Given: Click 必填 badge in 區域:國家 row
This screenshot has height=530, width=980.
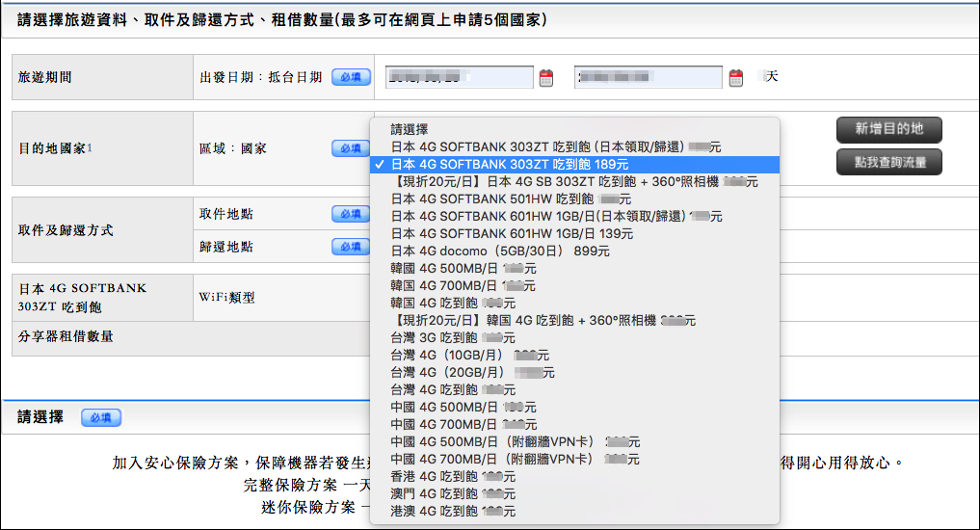Looking at the screenshot, I should click(352, 148).
